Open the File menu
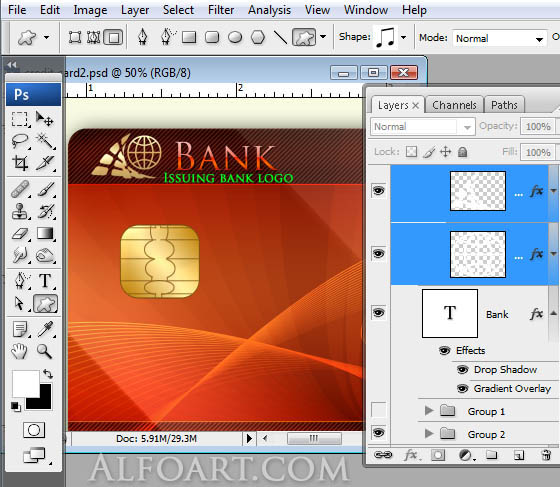The image size is (560, 487). pos(17,10)
